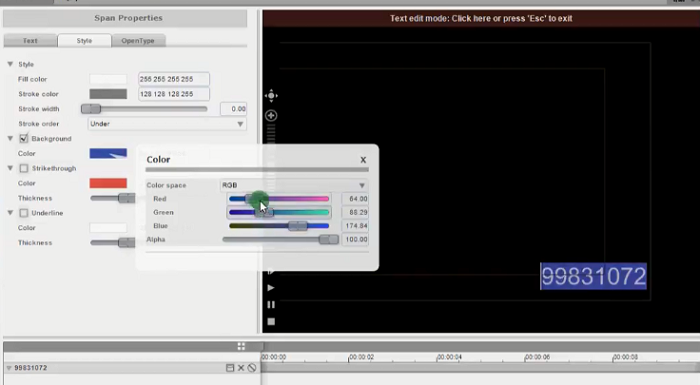Image resolution: width=700 pixels, height=385 pixels.
Task: Close the Color dialog with X
Action: 363,160
